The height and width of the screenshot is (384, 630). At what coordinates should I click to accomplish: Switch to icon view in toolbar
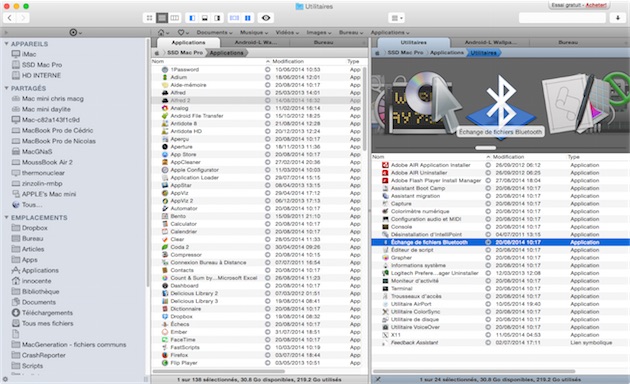pyautogui.click(x=149, y=18)
